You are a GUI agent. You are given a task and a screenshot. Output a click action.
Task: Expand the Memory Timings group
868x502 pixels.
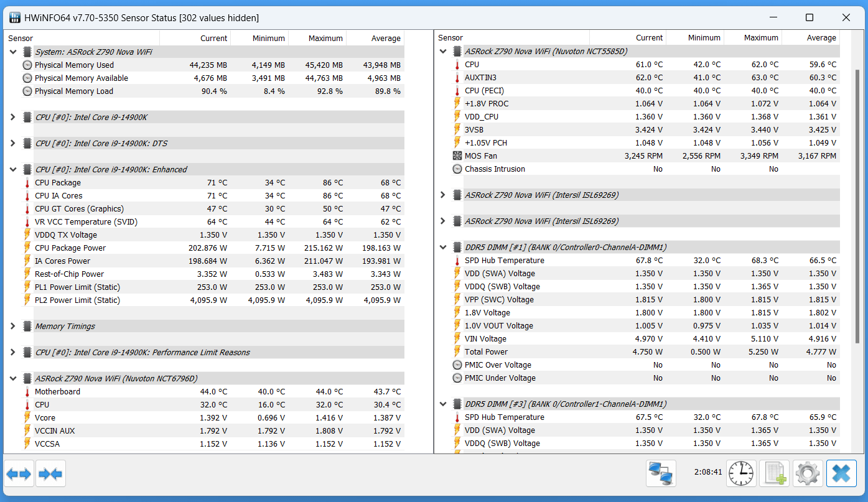coord(13,327)
